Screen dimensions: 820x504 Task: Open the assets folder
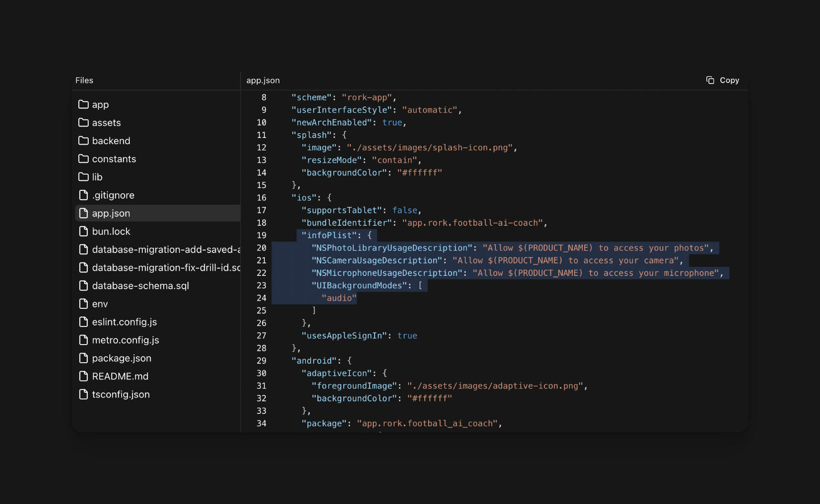158,122
